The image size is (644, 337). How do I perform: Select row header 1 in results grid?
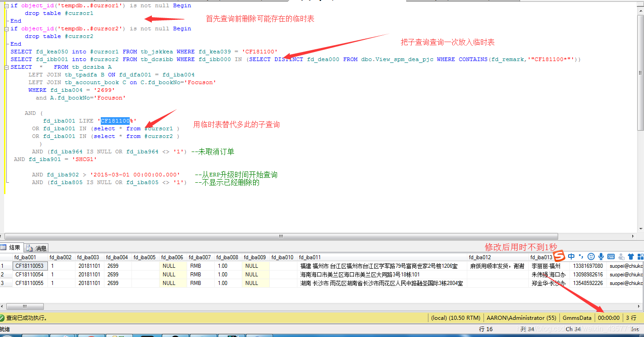[x=6, y=266]
